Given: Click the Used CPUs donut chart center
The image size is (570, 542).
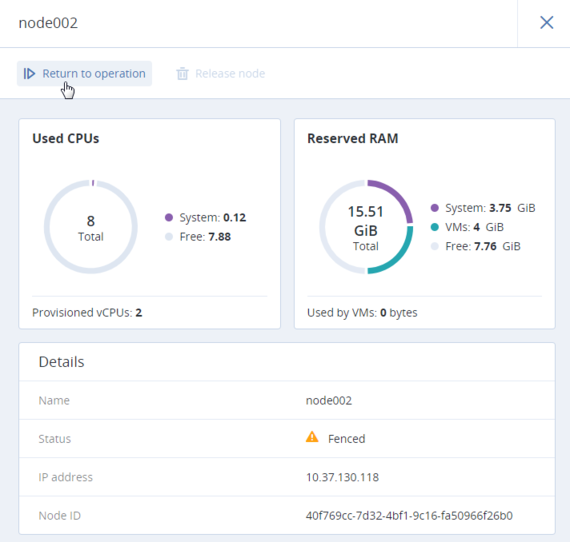Looking at the screenshot, I should coord(91,227).
